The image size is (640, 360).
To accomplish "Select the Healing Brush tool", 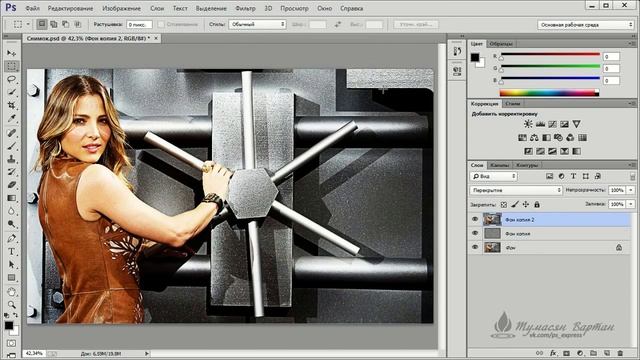I will pos(11,133).
